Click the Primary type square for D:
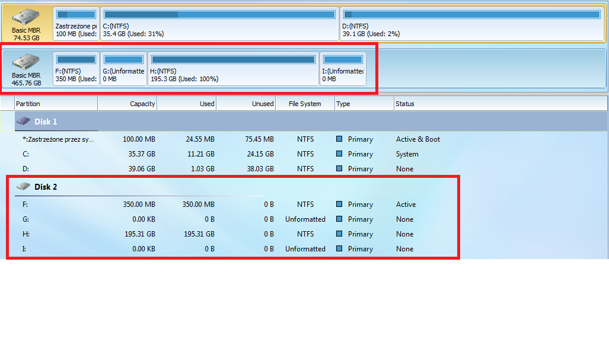Viewport: 609px width, 364px height. [x=339, y=168]
